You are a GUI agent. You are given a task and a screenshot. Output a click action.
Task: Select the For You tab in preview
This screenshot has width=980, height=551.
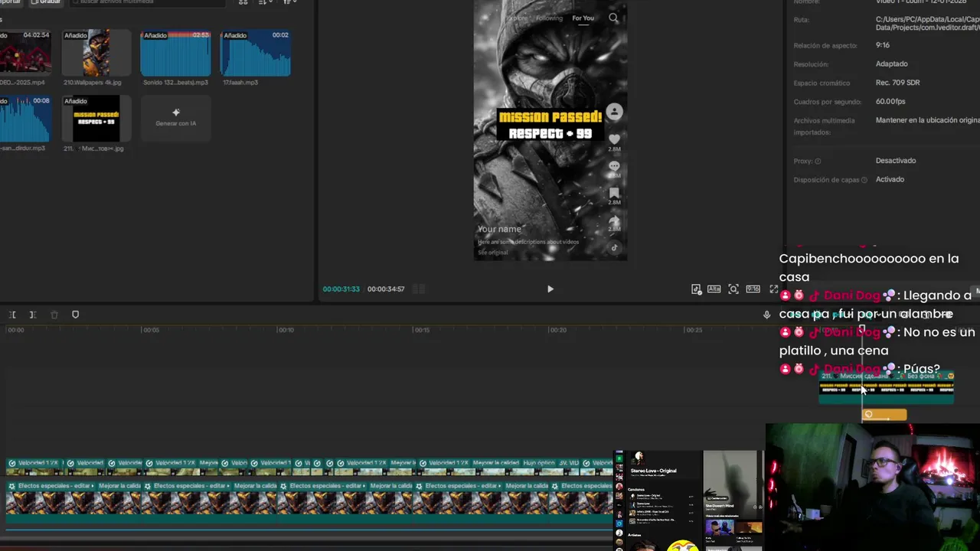(583, 18)
